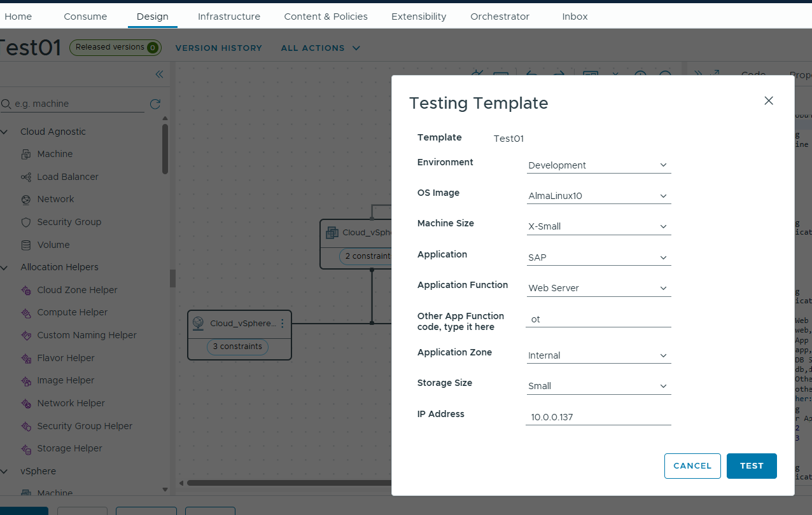This screenshot has width=812, height=515.
Task: Open the VERSION HISTORY link
Action: [218, 48]
